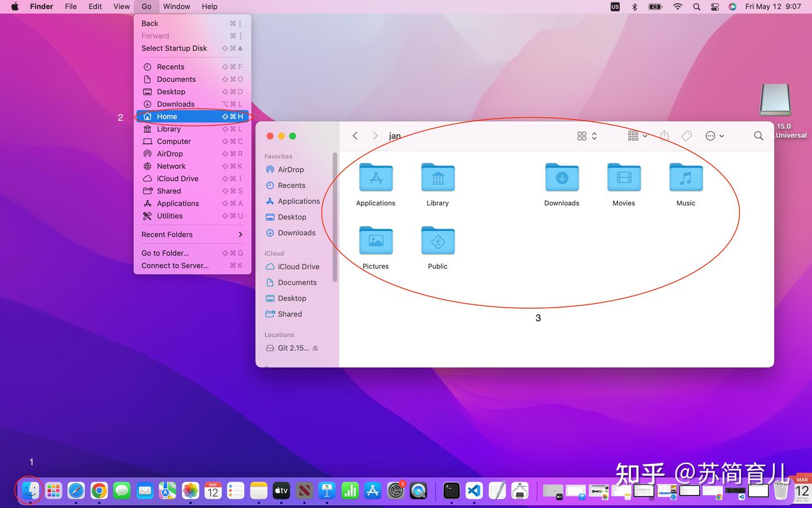Select the Movies folder icon
This screenshot has height=508, width=812.
(x=624, y=177)
